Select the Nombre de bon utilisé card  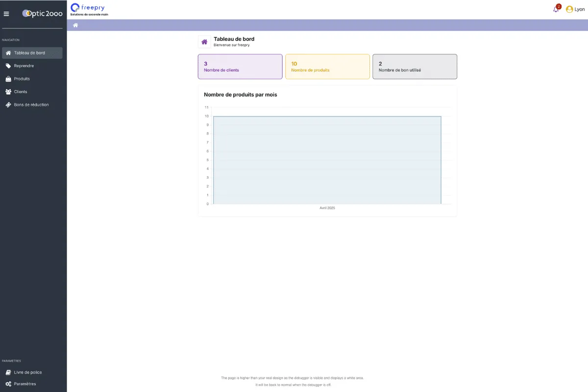[415, 67]
